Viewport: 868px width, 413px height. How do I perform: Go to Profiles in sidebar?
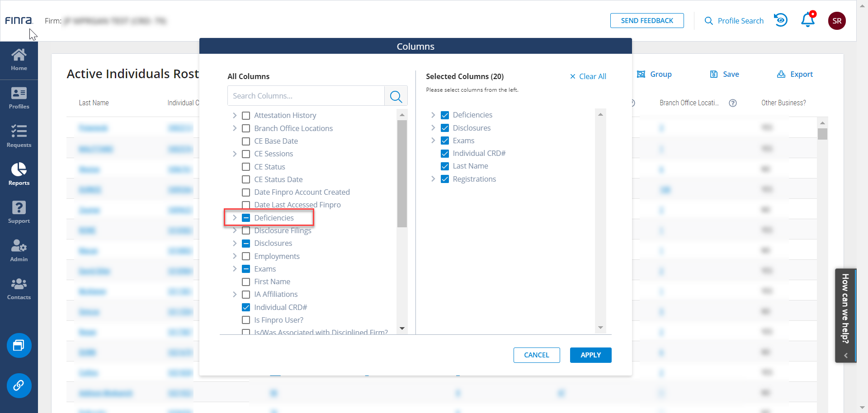tap(19, 98)
